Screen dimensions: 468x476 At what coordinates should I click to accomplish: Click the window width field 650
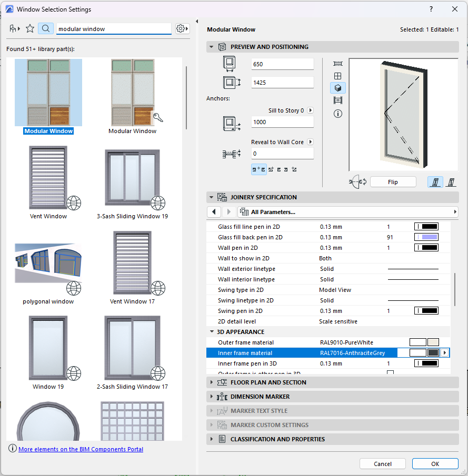coord(282,64)
